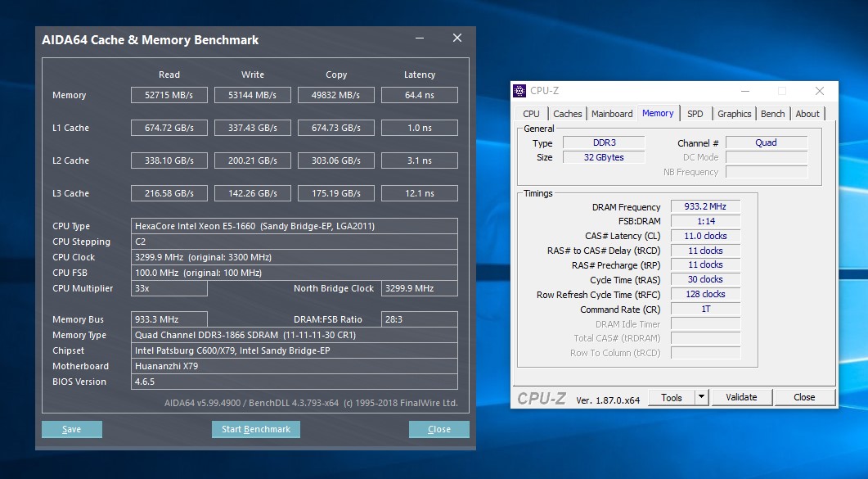Click the CPU FSB value 100.0 MHz
The image size is (868, 479).
[295, 273]
